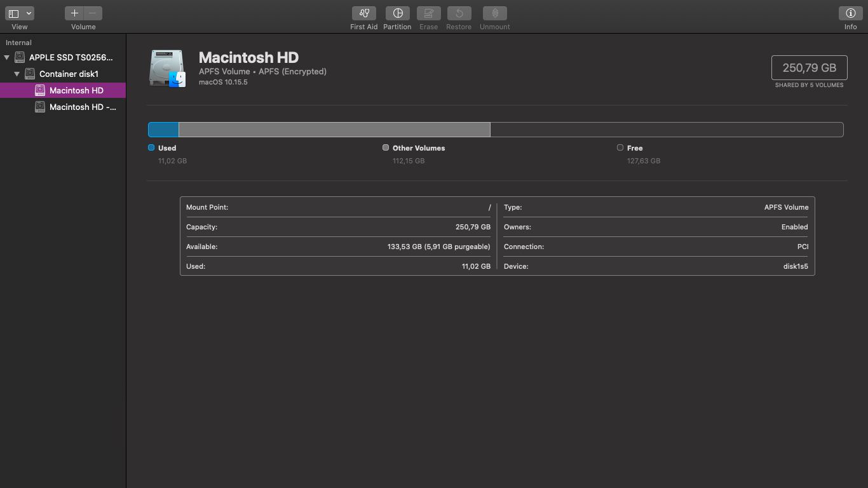This screenshot has height=488, width=868.
Task: Click the blue Used storage bar segment
Action: pos(163,130)
